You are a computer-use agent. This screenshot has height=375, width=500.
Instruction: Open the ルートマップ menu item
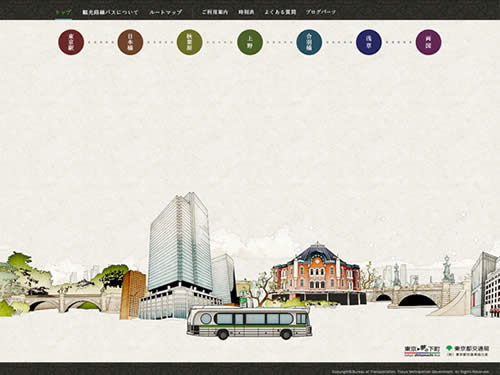(166, 12)
